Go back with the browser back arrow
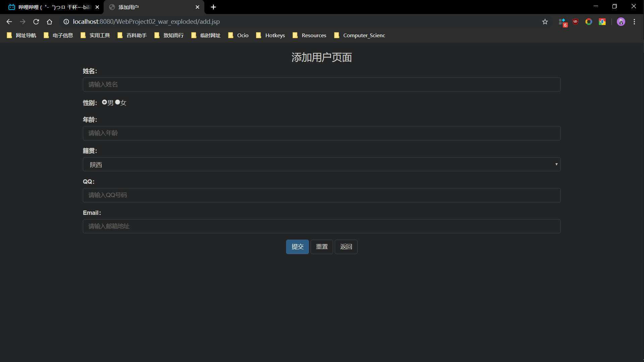This screenshot has width=644, height=362. 9,22
